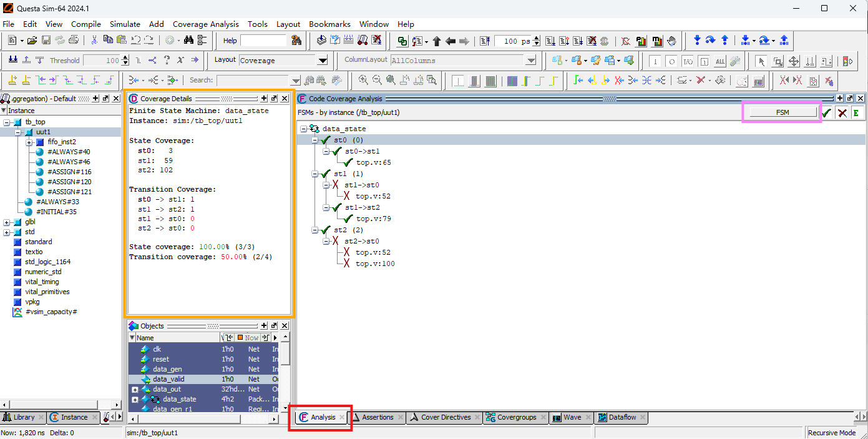
Task: Click the red X filter button
Action: [x=842, y=113]
